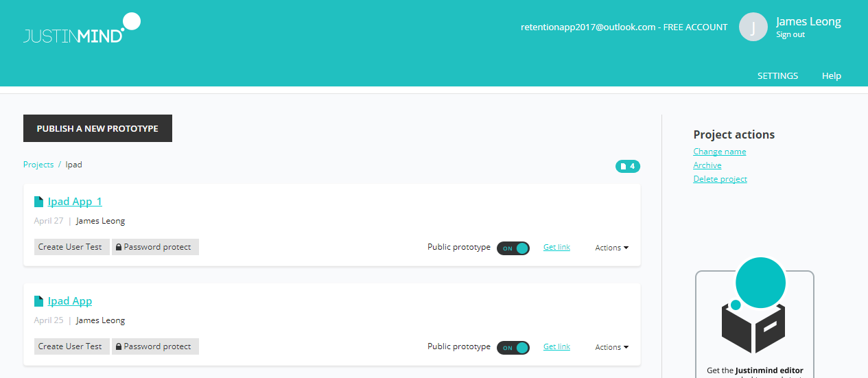Open the Help menu item
Image resolution: width=868 pixels, height=378 pixels.
pos(831,76)
